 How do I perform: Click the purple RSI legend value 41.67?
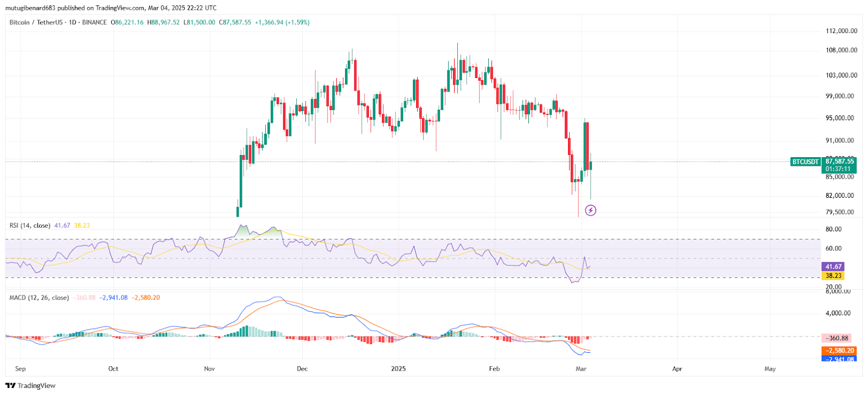click(62, 225)
